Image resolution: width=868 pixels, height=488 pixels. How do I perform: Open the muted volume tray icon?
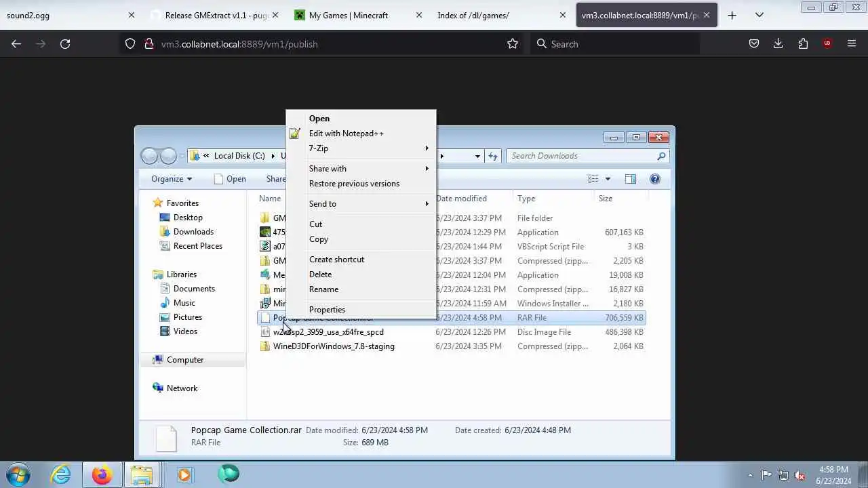[x=800, y=475]
